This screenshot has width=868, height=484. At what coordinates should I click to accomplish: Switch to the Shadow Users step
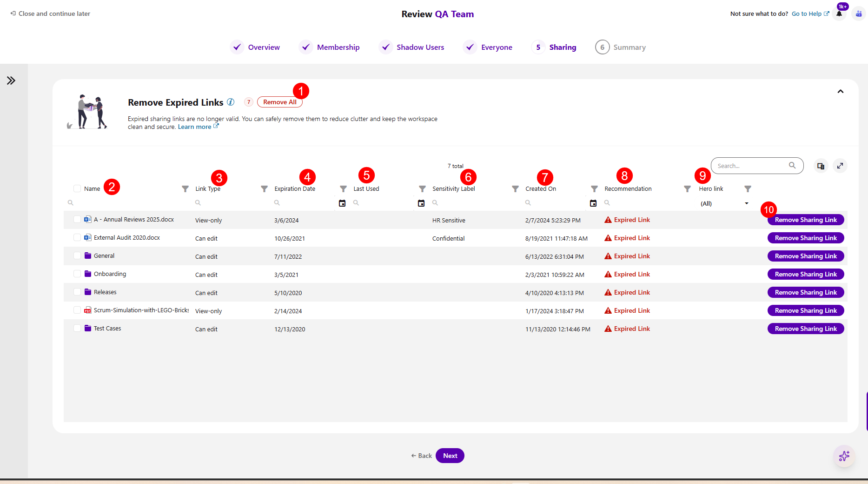click(411, 47)
